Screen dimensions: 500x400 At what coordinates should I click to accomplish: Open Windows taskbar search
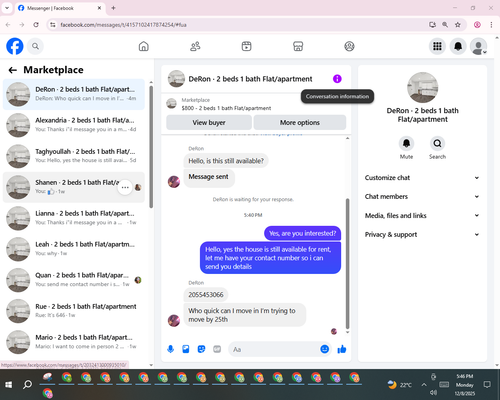tap(27, 385)
